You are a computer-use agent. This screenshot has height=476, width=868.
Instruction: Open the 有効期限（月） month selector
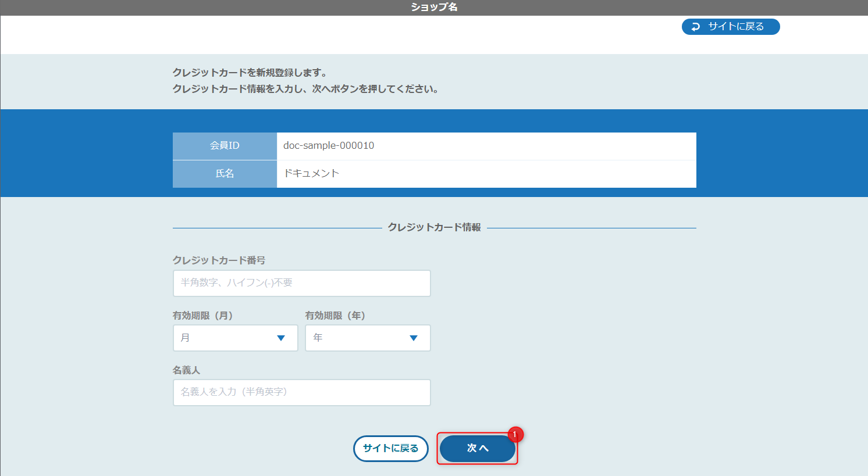point(235,338)
